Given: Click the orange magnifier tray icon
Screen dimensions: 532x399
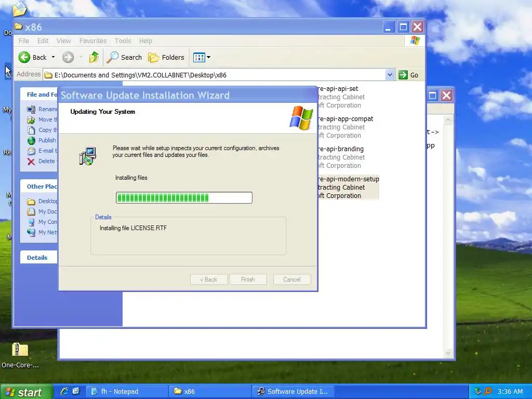Looking at the screenshot, I should tap(488, 392).
